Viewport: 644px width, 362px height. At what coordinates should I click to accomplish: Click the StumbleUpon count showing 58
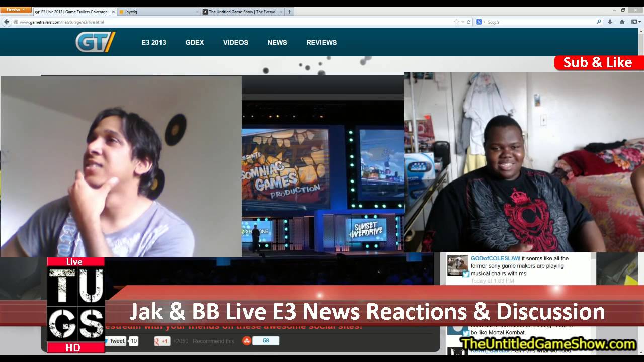coord(266,341)
